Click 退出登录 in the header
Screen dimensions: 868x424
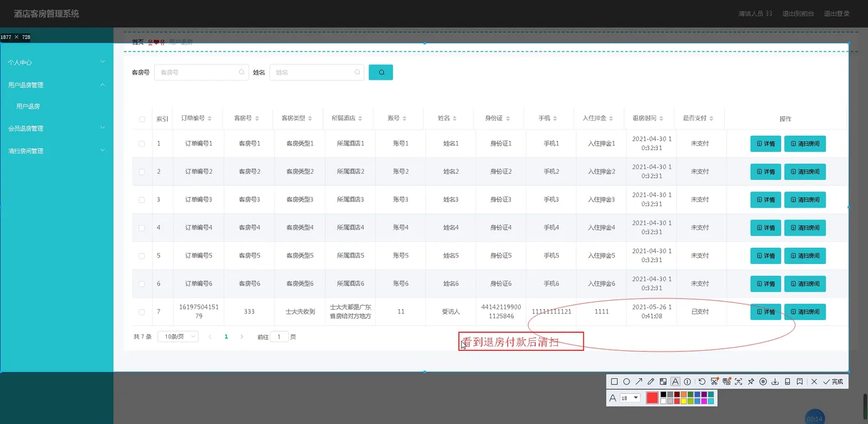(837, 14)
